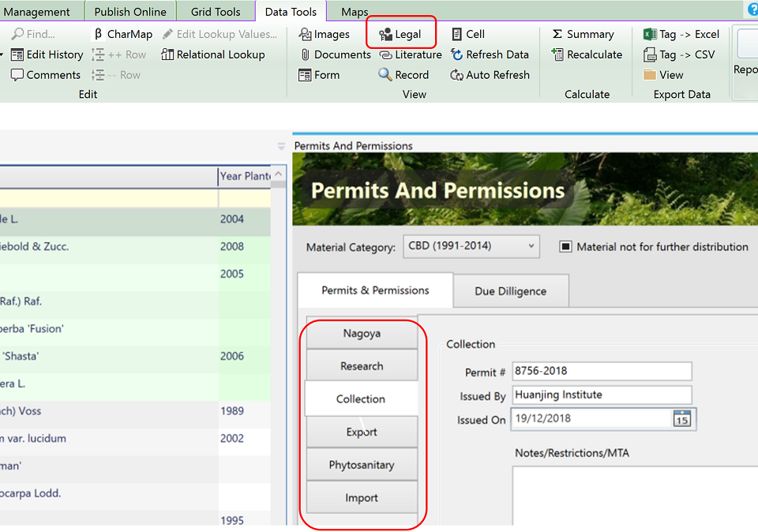Click Refresh Data
The width and height of the screenshot is (758, 532).
(490, 54)
